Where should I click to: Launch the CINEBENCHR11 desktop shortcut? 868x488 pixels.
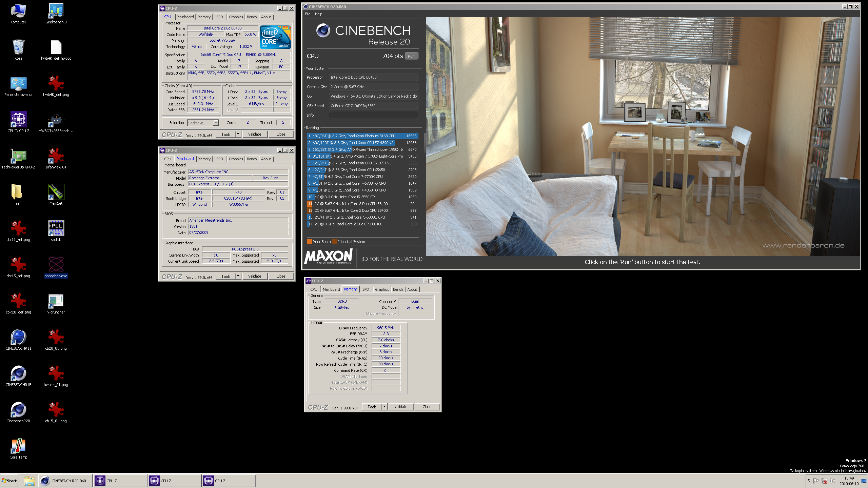[18, 340]
